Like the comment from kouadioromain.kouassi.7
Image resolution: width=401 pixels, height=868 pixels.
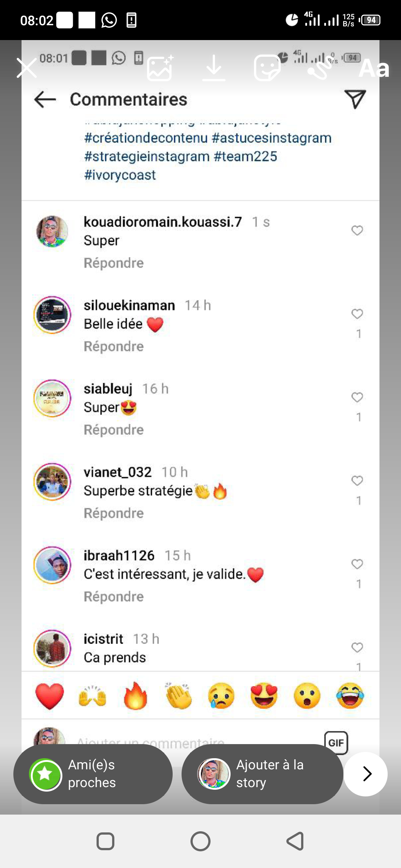(357, 230)
